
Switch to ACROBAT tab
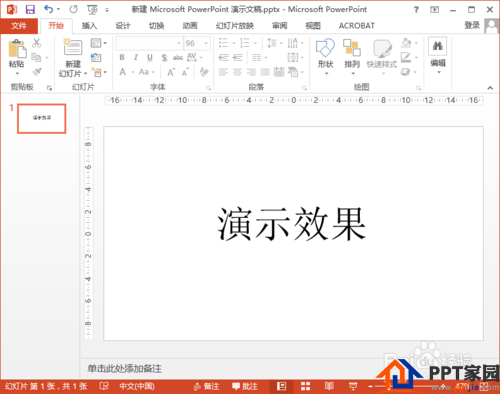(x=357, y=26)
